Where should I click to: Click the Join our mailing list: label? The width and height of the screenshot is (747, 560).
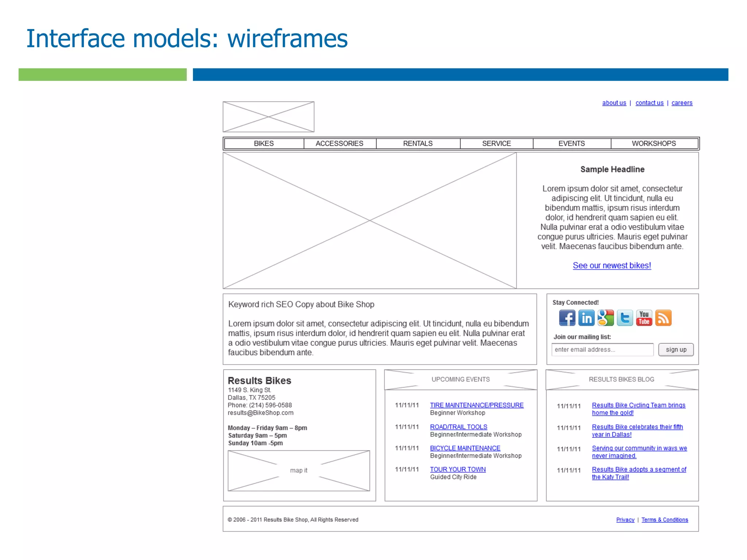(x=582, y=337)
